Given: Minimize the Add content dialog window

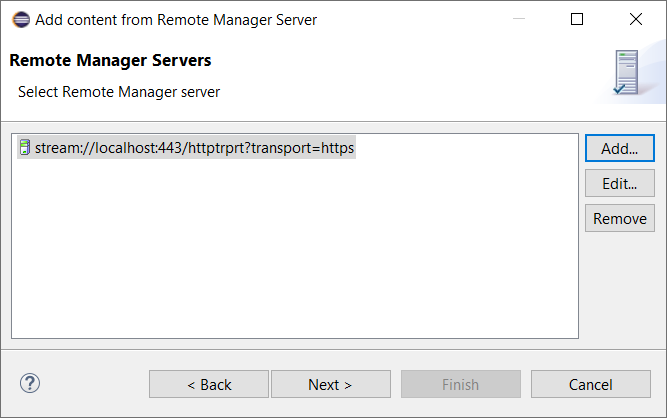Looking at the screenshot, I should pyautogui.click(x=519, y=19).
